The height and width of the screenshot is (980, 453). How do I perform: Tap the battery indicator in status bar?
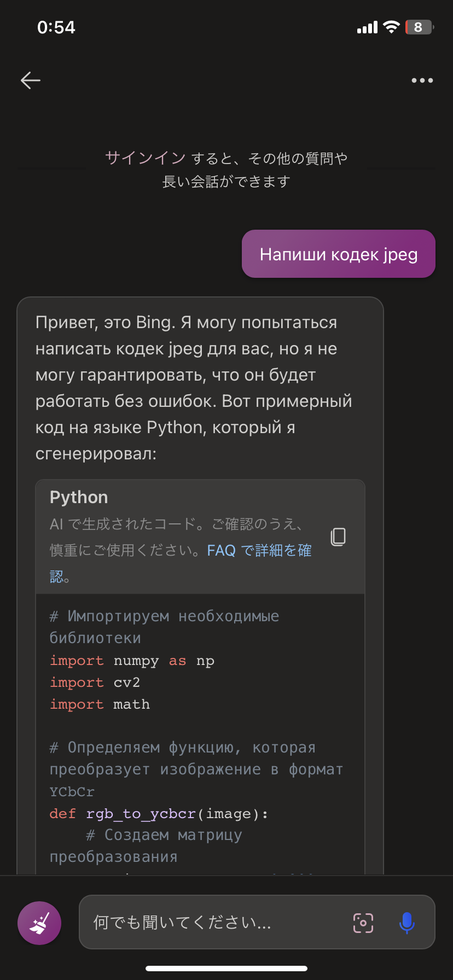[x=419, y=27]
